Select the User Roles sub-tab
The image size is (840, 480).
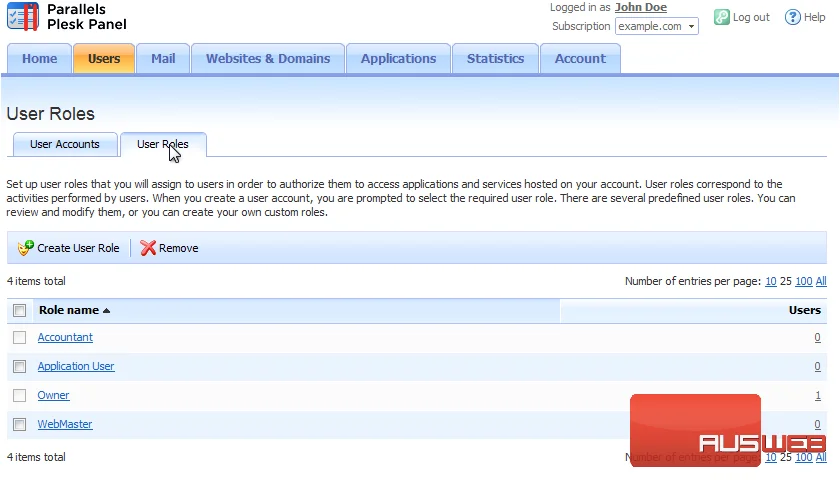pos(163,145)
